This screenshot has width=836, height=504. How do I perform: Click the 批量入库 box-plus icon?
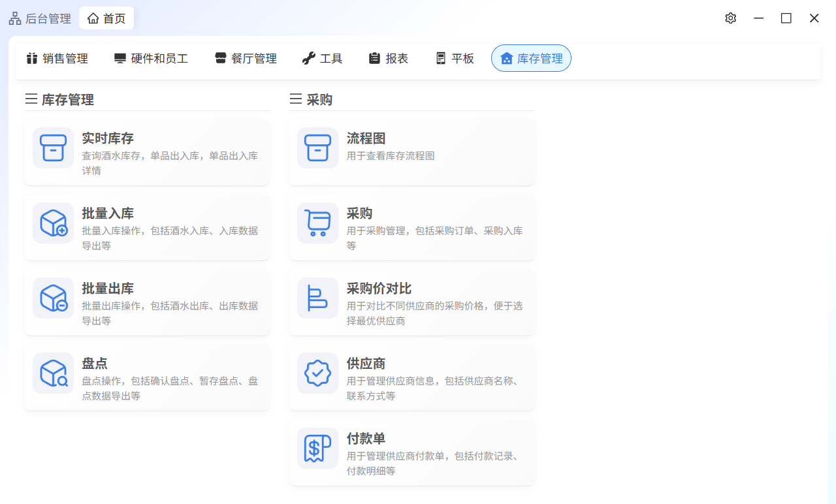(53, 223)
